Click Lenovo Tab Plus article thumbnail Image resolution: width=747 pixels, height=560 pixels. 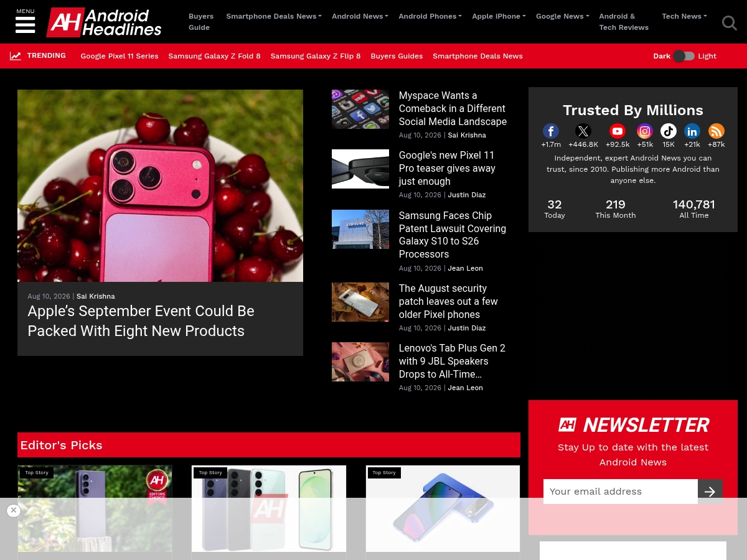360,362
